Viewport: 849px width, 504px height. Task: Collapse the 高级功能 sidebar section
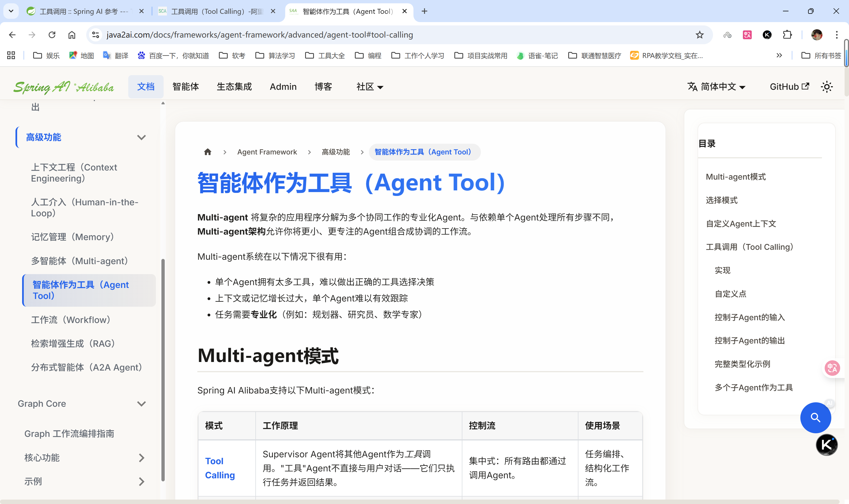click(x=141, y=137)
